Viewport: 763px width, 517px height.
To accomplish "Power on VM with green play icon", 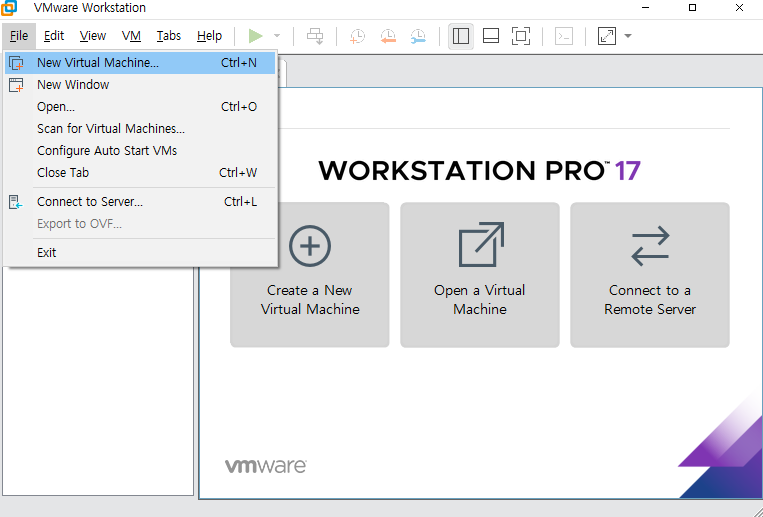I will [x=255, y=36].
